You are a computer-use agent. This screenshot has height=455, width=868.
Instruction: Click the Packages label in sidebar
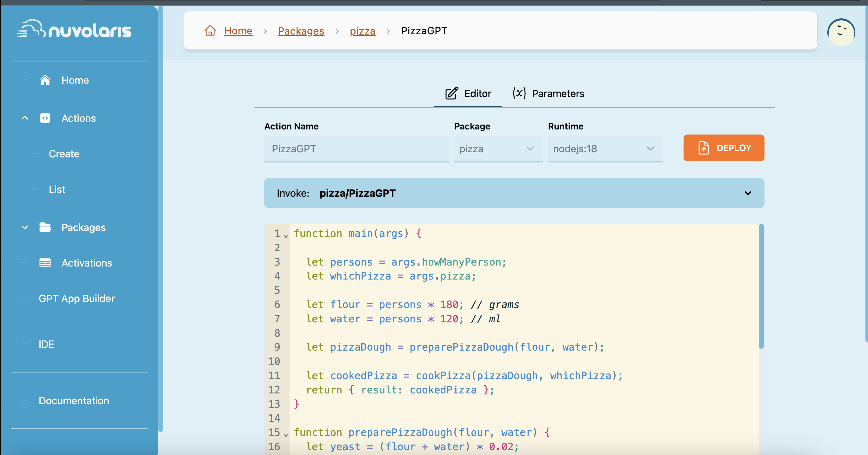tap(83, 227)
